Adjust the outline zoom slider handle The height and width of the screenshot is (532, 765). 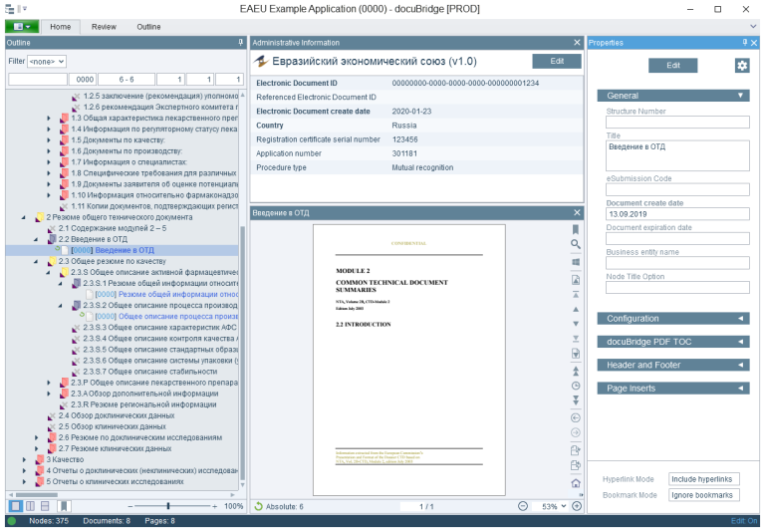point(168,506)
